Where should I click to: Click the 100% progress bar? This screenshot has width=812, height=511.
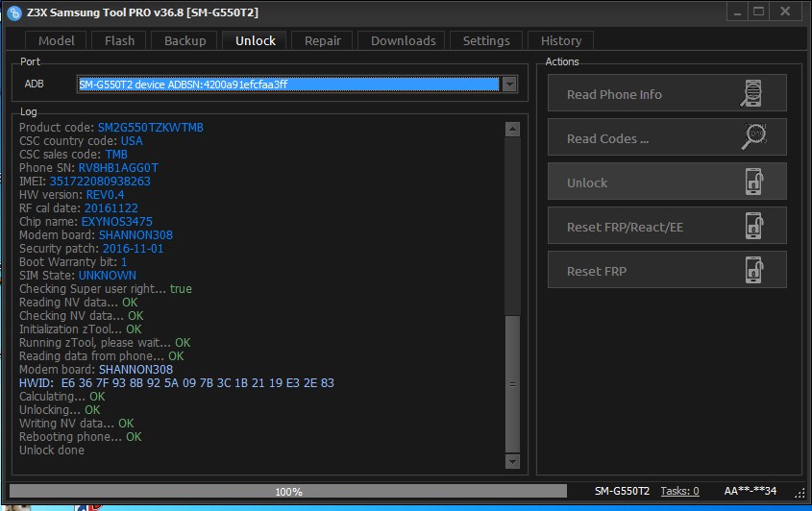tap(288, 492)
